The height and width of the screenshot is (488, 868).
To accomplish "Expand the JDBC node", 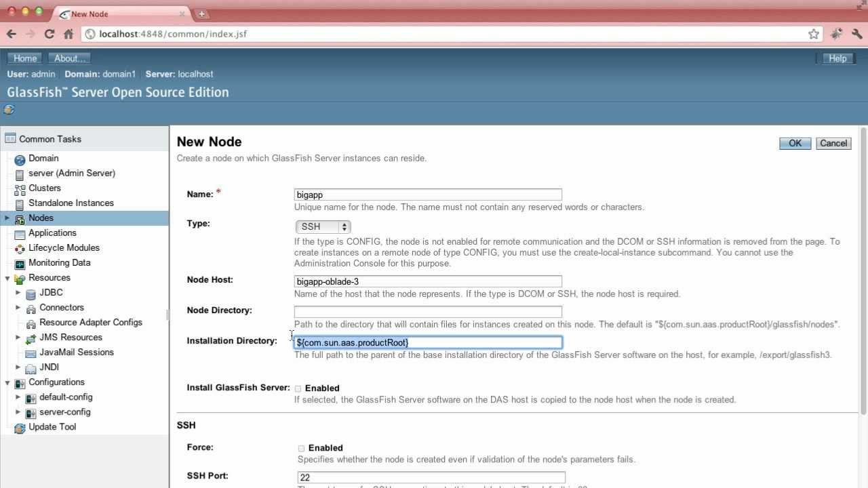I will tap(18, 293).
